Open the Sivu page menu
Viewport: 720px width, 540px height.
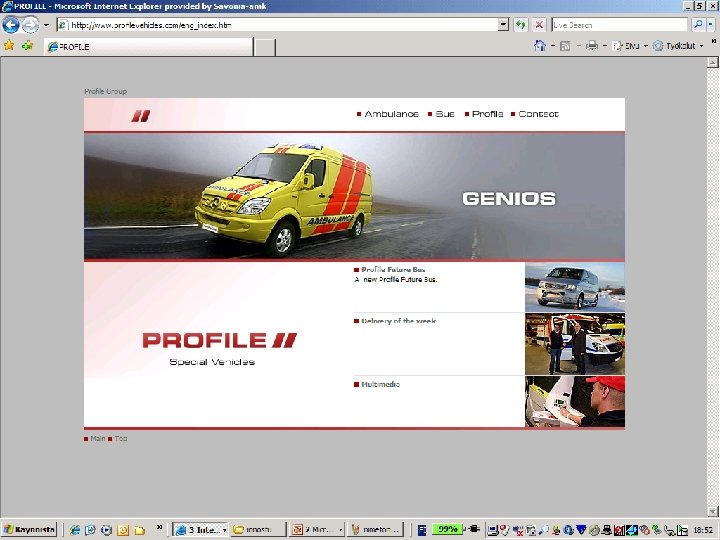point(630,46)
